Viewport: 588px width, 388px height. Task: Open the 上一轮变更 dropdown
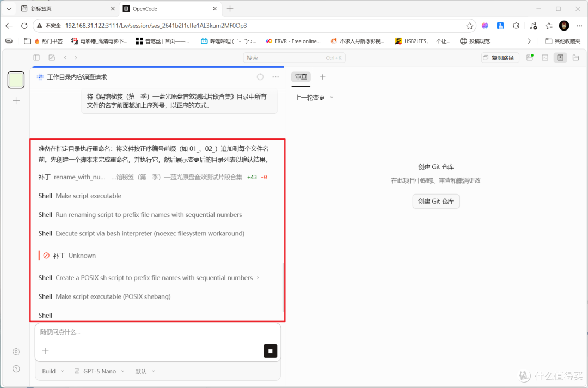tap(314, 98)
